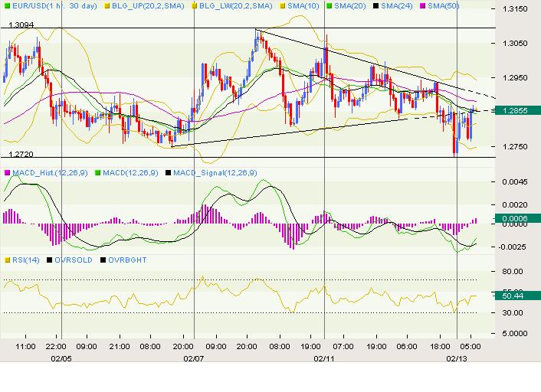This screenshot has height=392, width=541.
Task: Click the BLG_UP legend color square
Action: coord(107,6)
